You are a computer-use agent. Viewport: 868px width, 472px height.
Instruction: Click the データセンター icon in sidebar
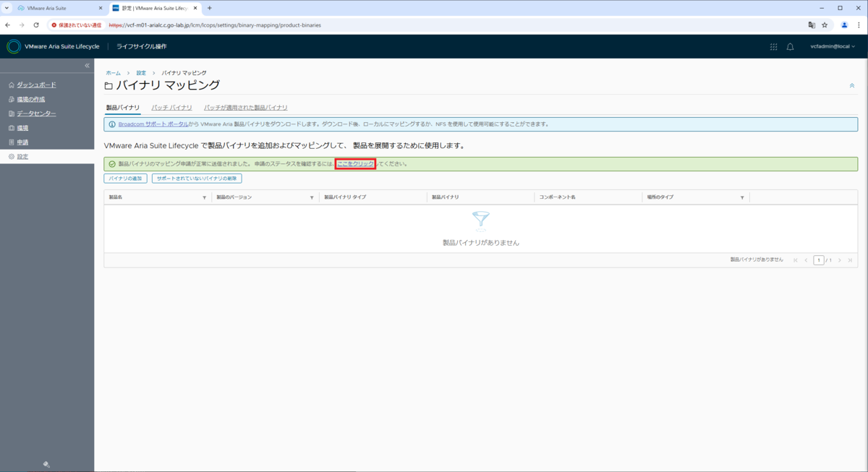tap(12, 113)
